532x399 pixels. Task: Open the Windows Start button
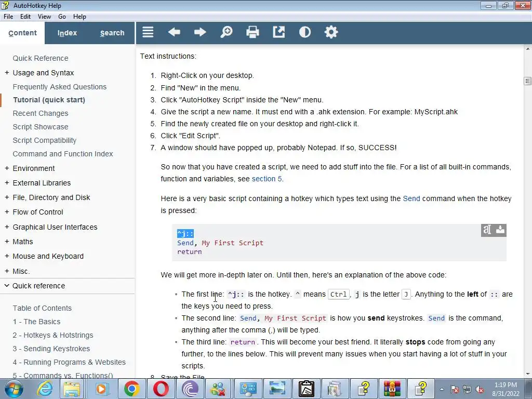(x=14, y=389)
